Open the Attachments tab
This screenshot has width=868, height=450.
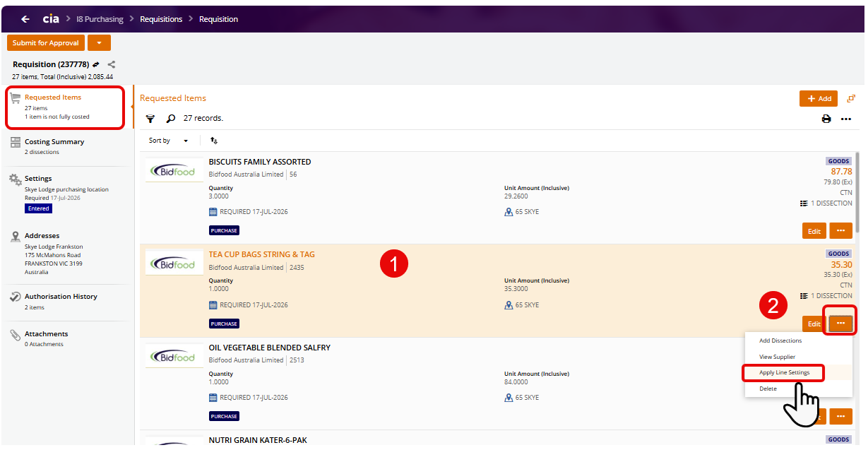(66, 338)
